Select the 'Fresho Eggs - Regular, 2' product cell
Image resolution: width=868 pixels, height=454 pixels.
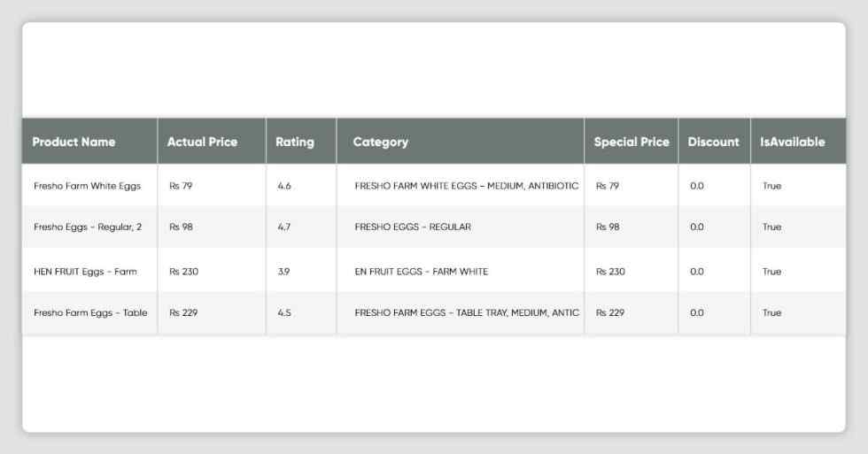click(x=88, y=227)
